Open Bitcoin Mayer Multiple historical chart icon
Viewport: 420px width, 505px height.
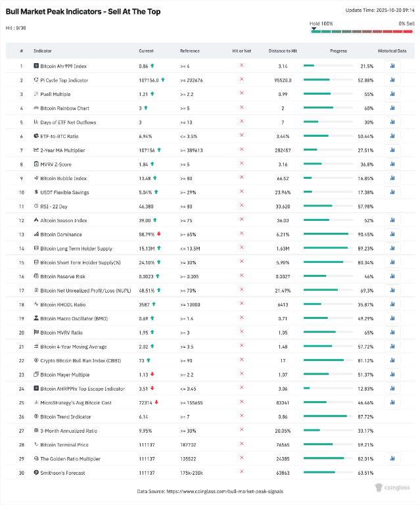click(x=392, y=374)
